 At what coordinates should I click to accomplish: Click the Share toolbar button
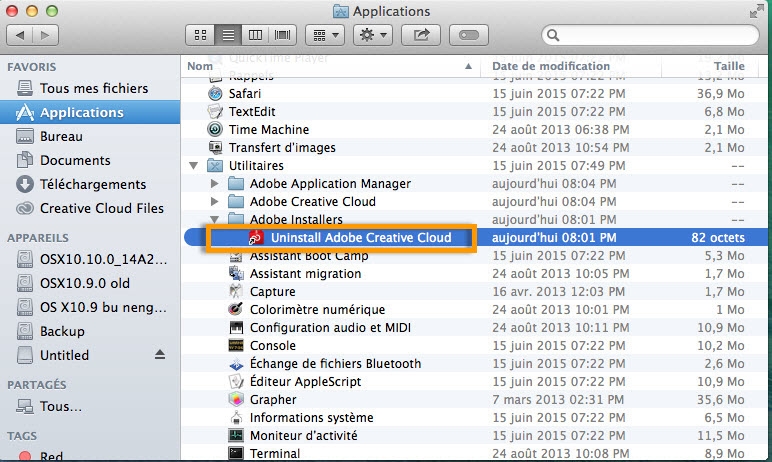point(421,35)
